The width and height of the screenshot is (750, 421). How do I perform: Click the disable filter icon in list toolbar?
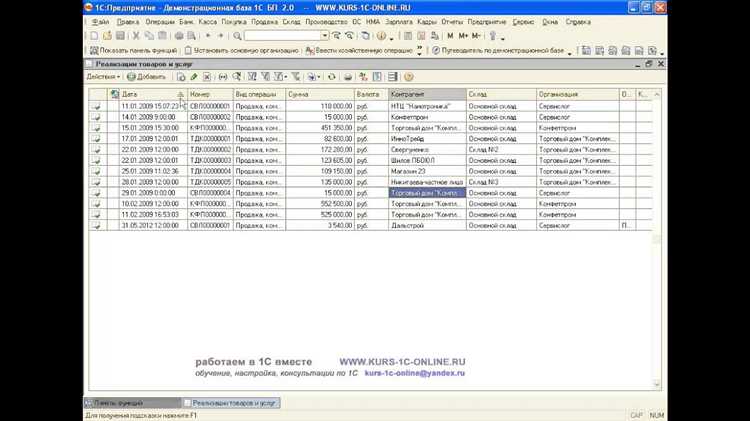[x=296, y=77]
